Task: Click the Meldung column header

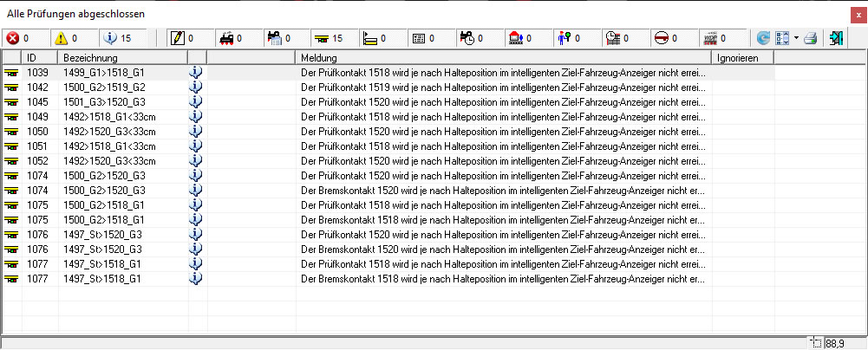Action: (503, 57)
